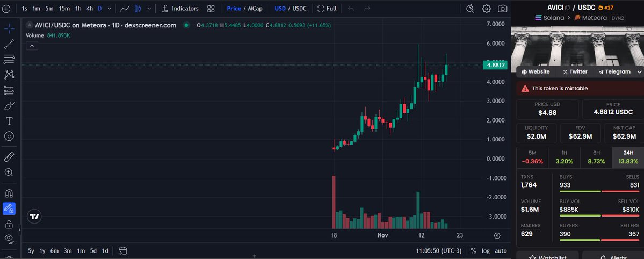
Task: Select the 1H stats period
Action: pos(564,157)
